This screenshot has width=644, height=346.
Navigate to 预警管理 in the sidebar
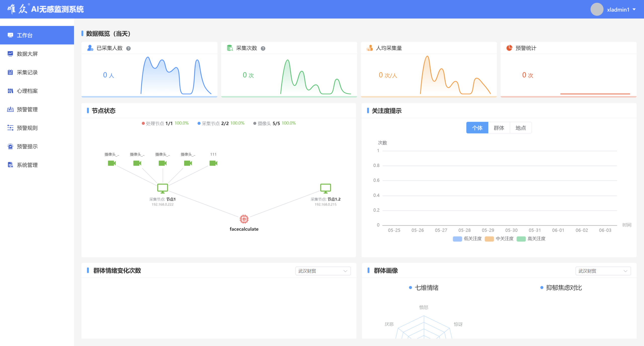click(x=37, y=109)
